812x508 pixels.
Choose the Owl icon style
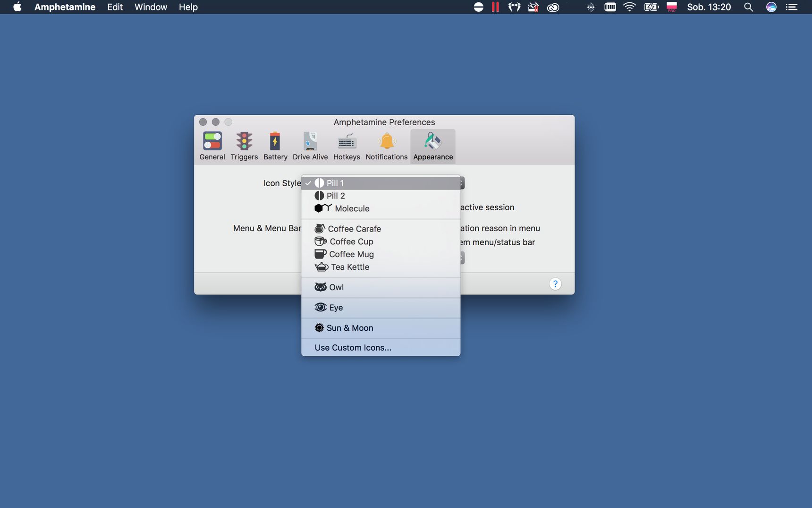tap(381, 287)
